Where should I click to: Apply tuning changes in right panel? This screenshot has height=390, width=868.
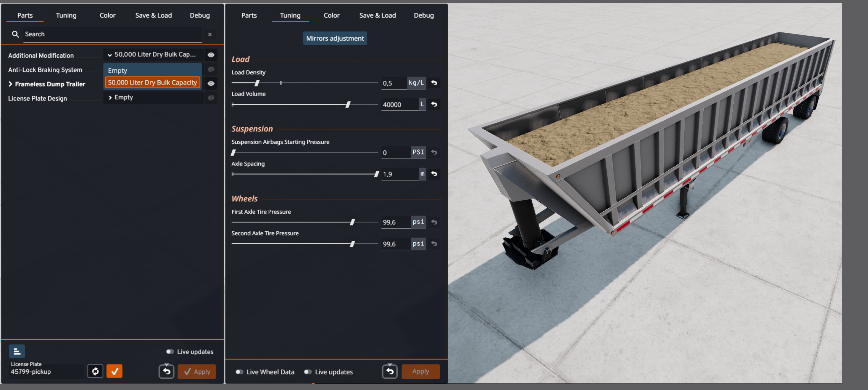coord(420,371)
